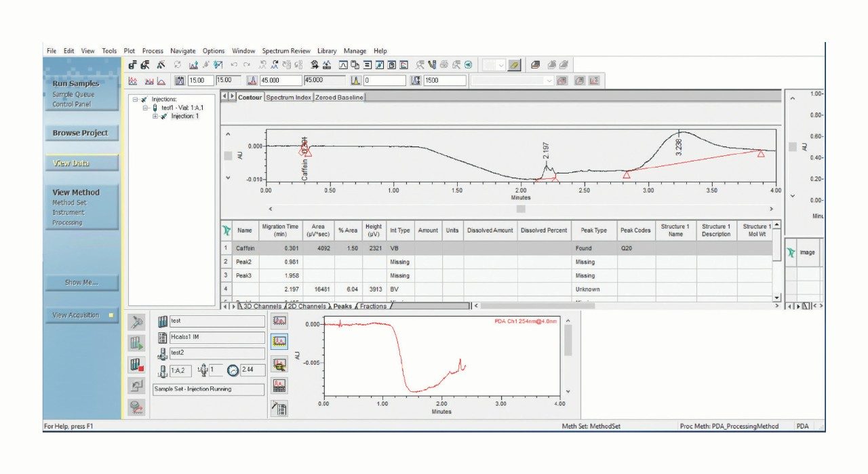Image resolution: width=868 pixels, height=474 pixels.
Task: Click the overlay chromatograms icon in second toolbar
Action: 147,80
